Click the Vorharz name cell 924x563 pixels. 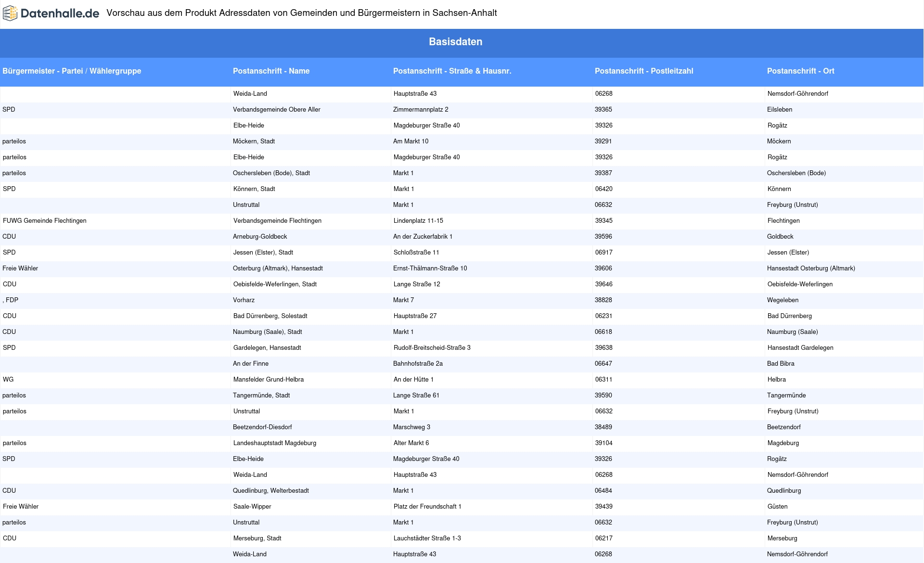244,300
